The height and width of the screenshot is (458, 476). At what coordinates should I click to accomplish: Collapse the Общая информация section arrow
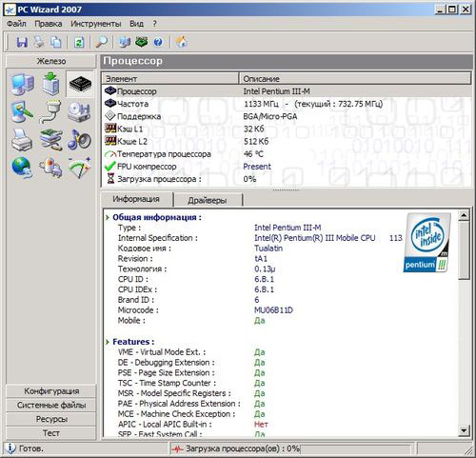tap(108, 217)
